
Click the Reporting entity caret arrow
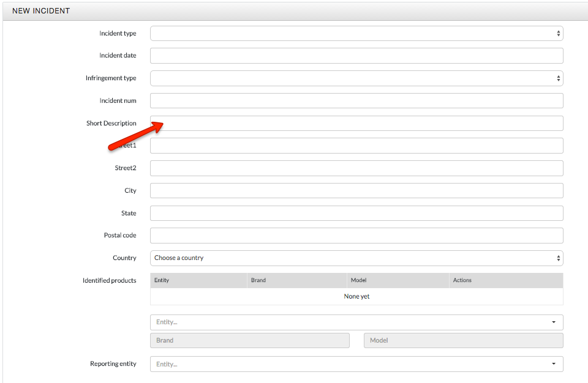click(x=554, y=364)
